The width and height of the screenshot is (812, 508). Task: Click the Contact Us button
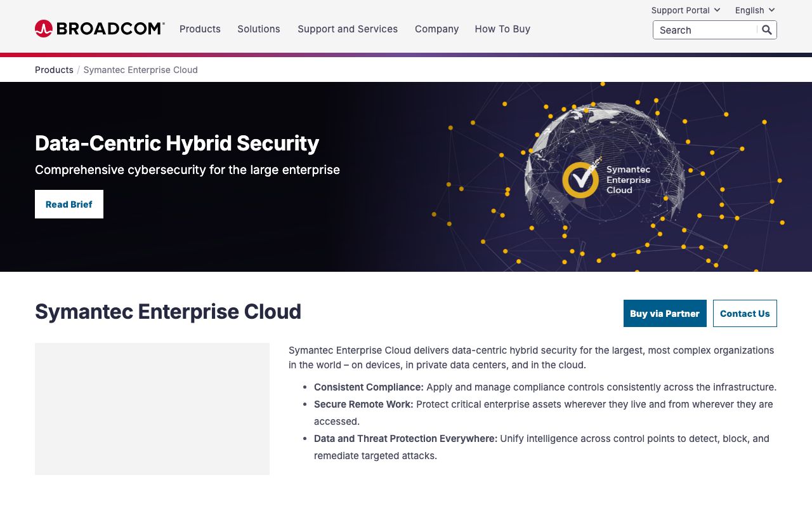click(745, 313)
